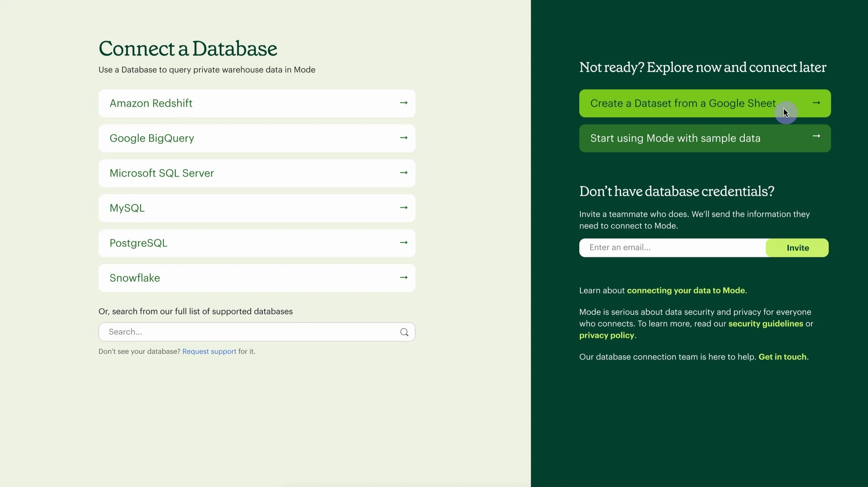Click the arrow icon beside Google BigQuery
Viewport: 868px width, 487px height.
(x=403, y=138)
